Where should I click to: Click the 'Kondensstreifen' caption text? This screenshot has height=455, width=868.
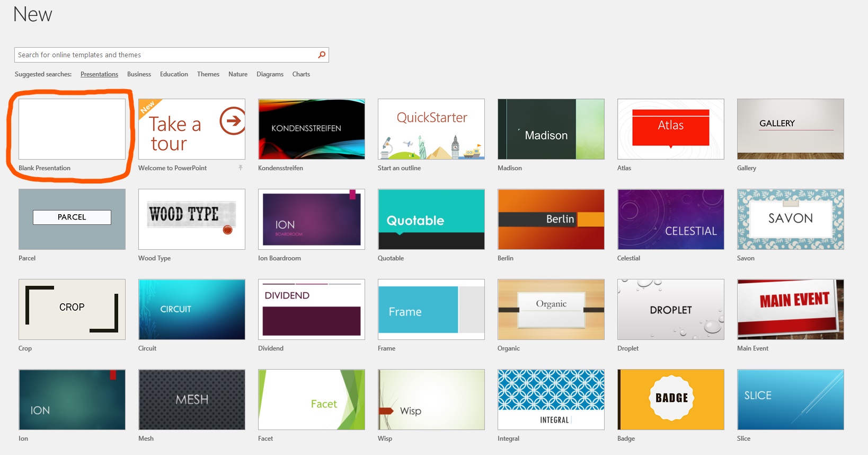click(280, 168)
